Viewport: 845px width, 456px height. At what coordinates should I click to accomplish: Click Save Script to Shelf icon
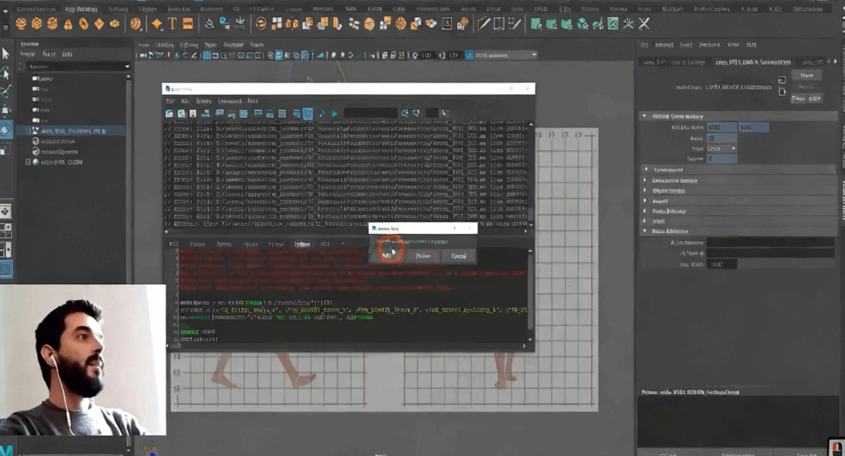[207, 114]
